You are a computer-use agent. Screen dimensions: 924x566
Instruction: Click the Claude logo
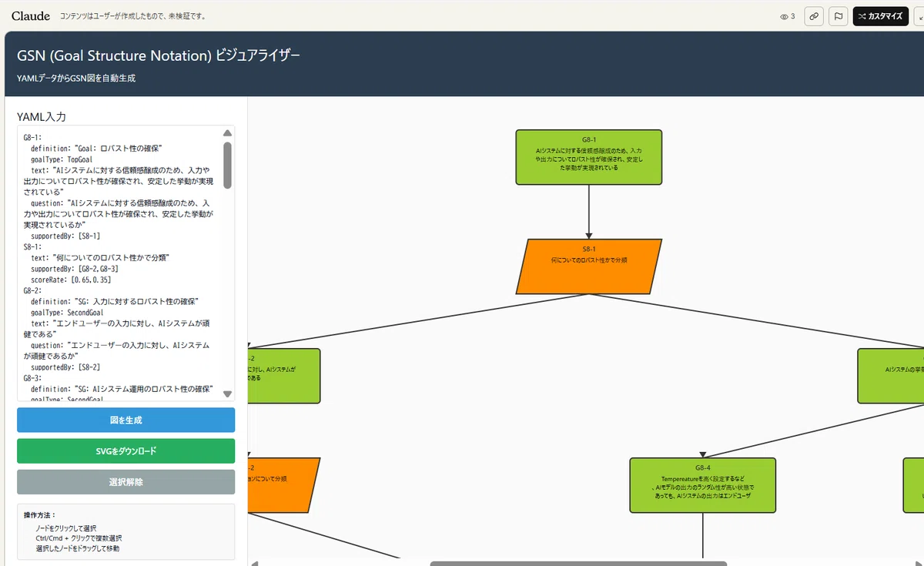point(31,15)
